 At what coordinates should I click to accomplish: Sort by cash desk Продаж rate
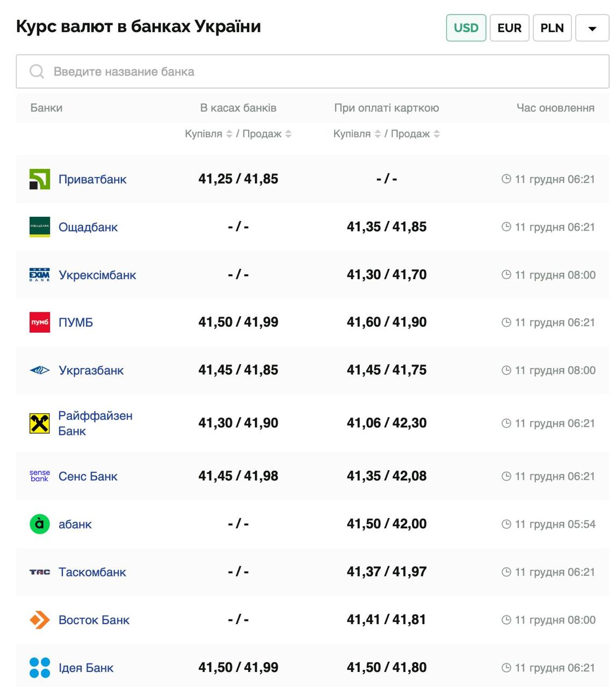[288, 134]
